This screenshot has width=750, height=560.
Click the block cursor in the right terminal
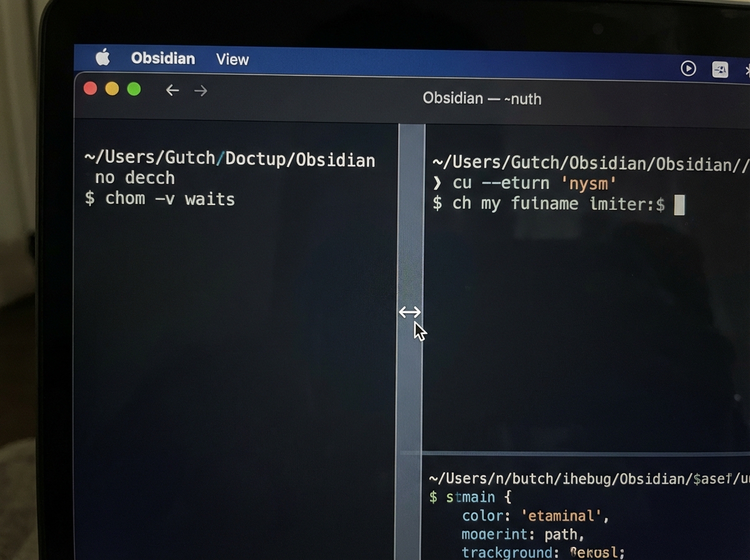(x=679, y=204)
